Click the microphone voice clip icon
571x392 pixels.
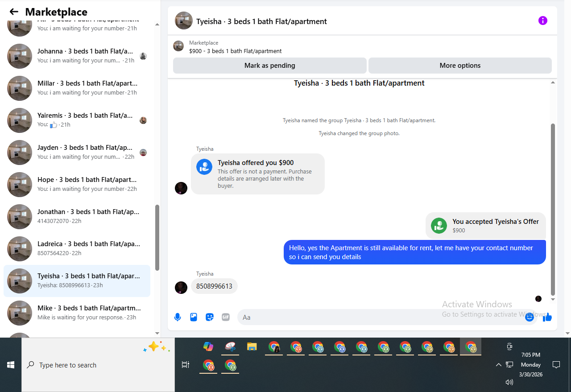[178, 317]
